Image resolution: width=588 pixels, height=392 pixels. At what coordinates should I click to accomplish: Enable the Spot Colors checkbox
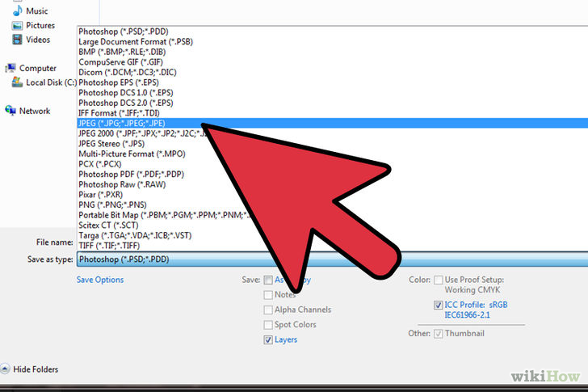click(268, 324)
